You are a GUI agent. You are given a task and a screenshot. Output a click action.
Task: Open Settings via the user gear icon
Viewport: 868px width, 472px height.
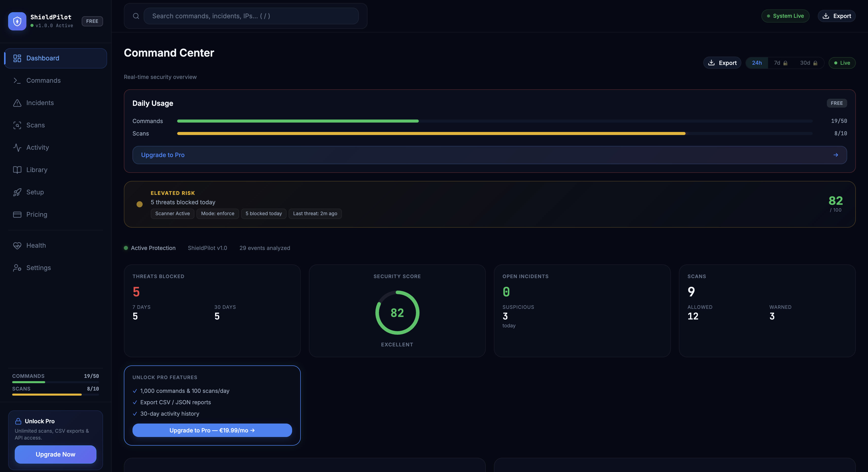tap(17, 268)
